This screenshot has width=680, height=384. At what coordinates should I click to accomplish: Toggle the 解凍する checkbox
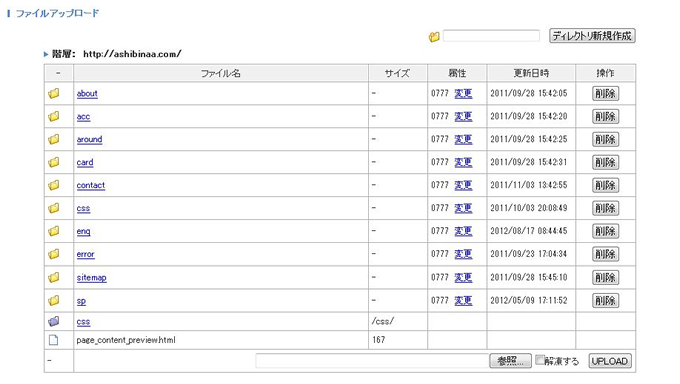click(x=539, y=360)
